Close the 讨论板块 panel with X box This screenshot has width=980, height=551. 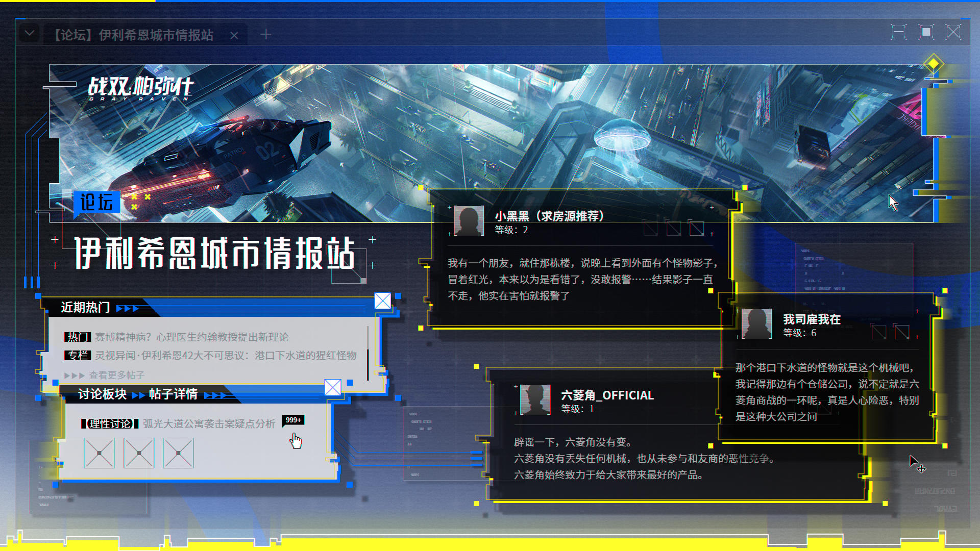click(333, 388)
